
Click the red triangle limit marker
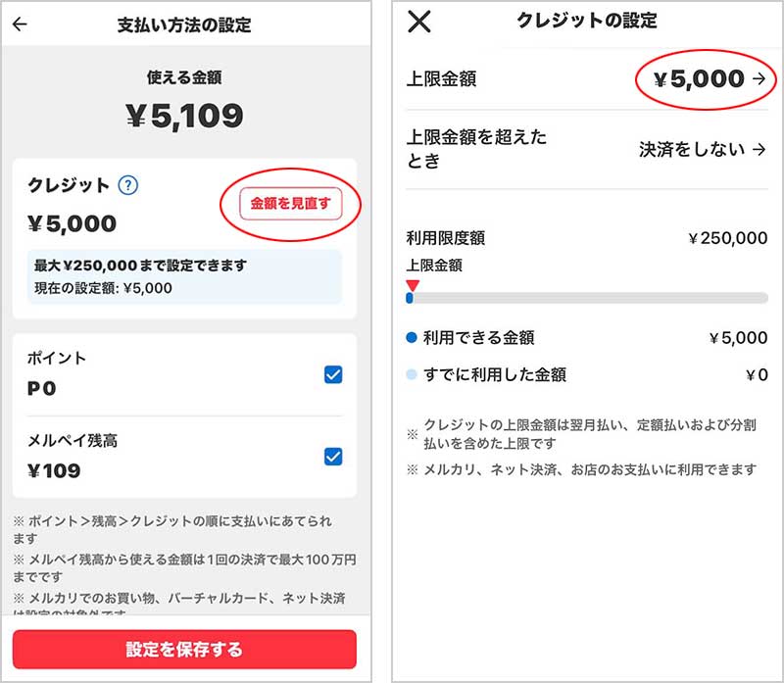(413, 285)
